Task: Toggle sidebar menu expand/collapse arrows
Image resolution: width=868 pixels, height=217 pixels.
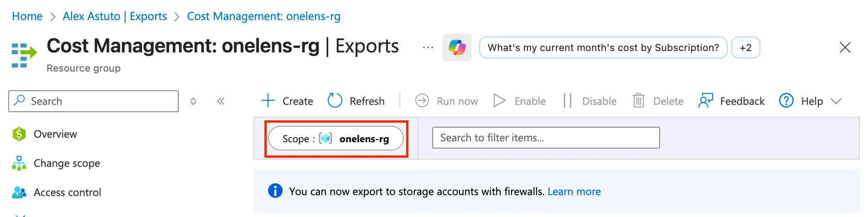Action: pos(193,101)
